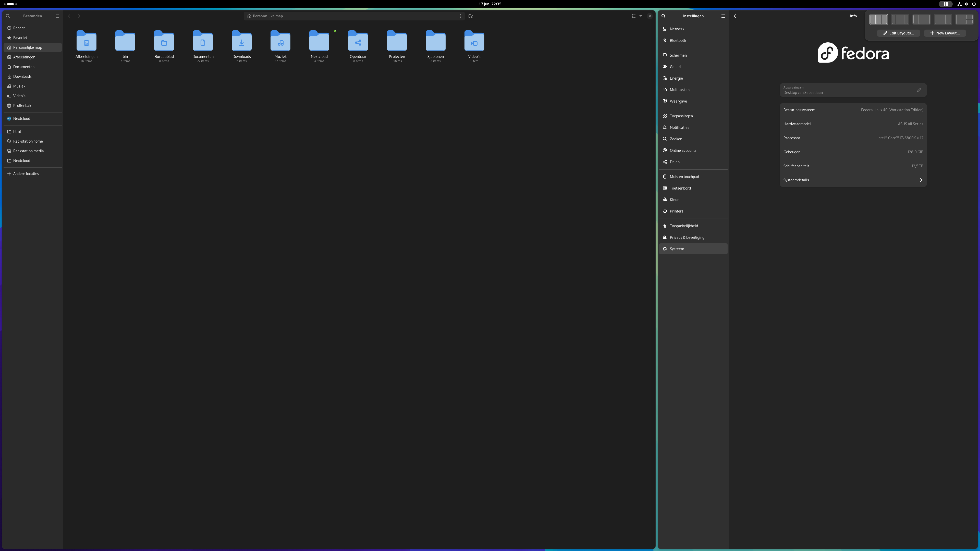This screenshot has height=551, width=980.
Task: Go back from the Info page in Instellingen
Action: (735, 16)
